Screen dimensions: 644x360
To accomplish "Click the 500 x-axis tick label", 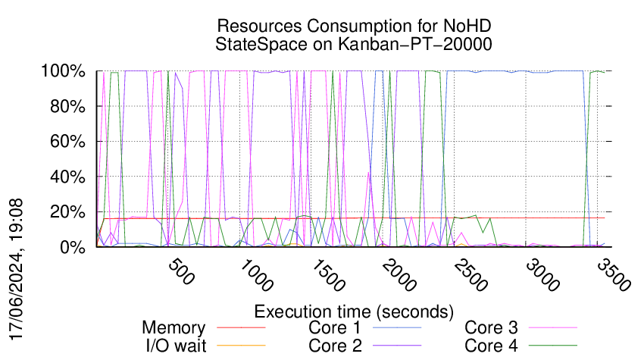I will (181, 271).
